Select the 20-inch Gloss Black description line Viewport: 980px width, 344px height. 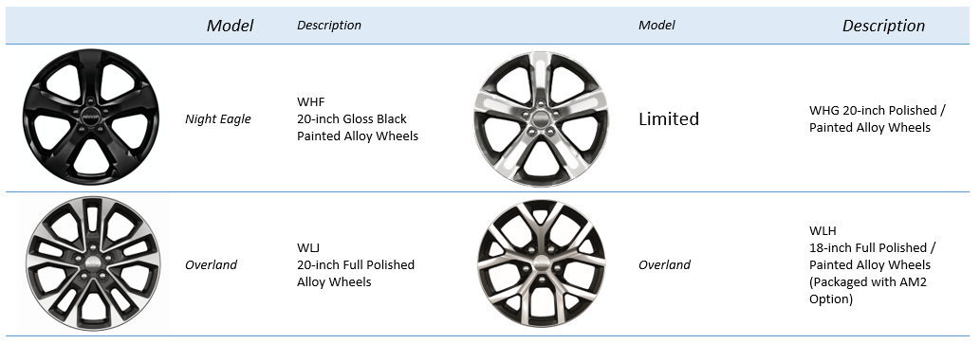point(352,118)
